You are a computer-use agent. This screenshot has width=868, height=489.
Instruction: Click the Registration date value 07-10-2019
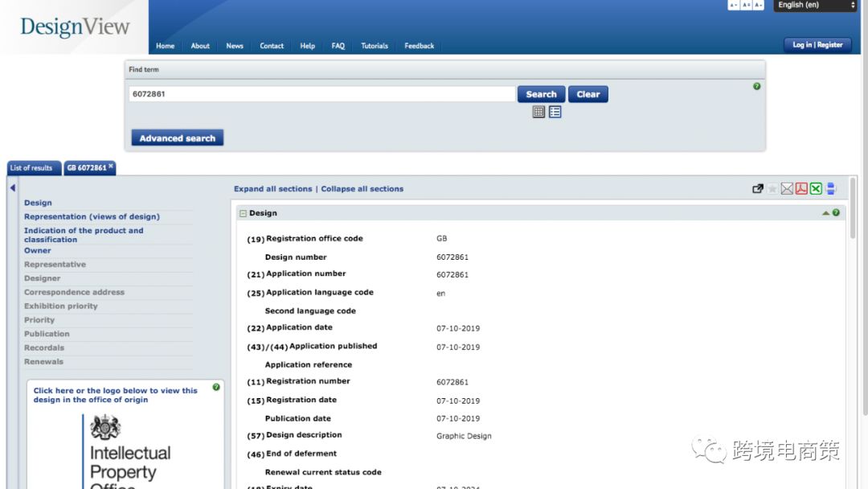point(458,401)
